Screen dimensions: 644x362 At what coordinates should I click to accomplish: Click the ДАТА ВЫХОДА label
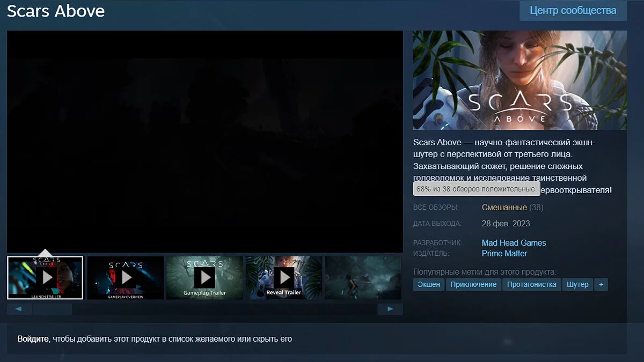pos(437,224)
